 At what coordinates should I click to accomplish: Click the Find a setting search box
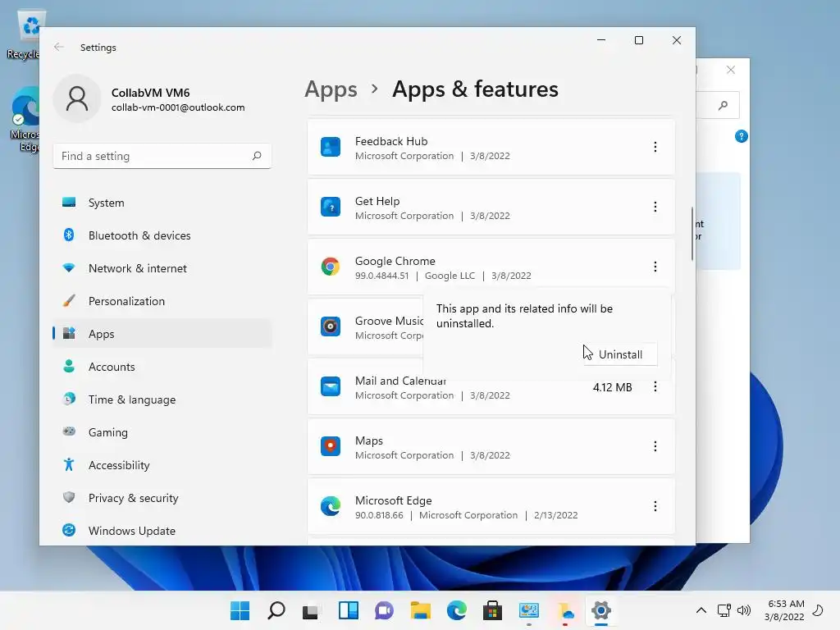[162, 156]
